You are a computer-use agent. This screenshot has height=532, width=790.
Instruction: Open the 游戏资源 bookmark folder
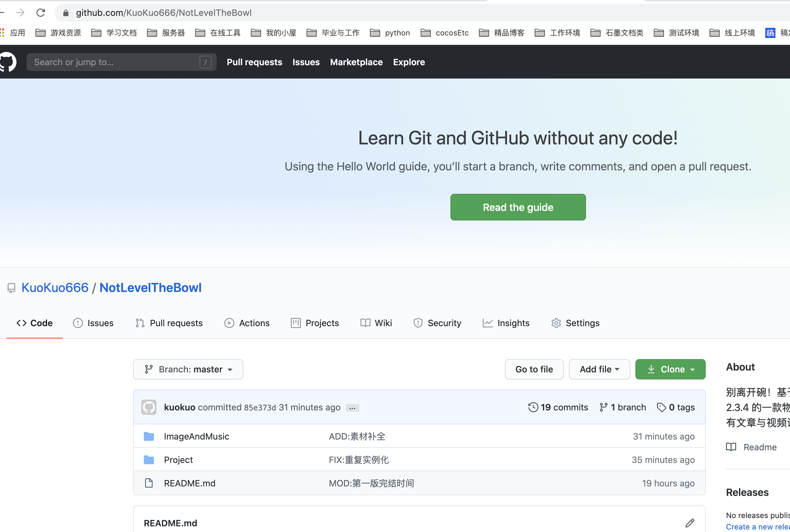tap(58, 33)
